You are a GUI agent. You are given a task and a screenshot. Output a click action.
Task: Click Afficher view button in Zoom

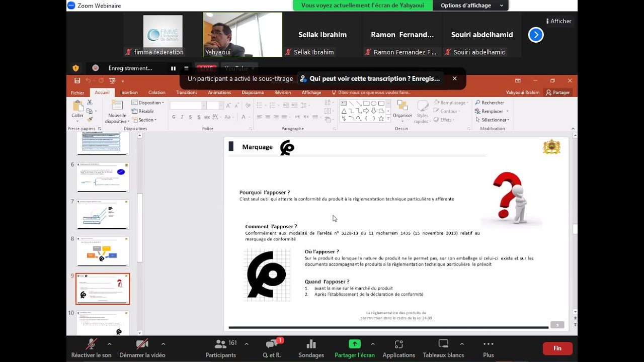coord(559,21)
